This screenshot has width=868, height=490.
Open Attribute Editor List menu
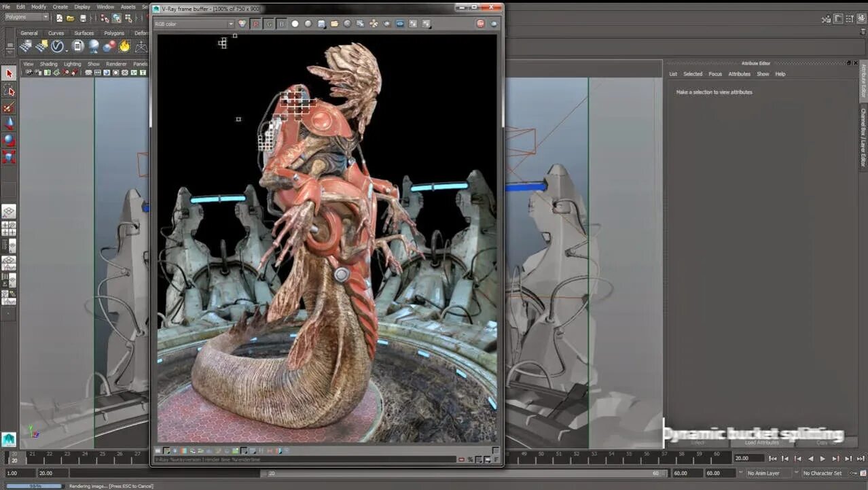click(673, 74)
